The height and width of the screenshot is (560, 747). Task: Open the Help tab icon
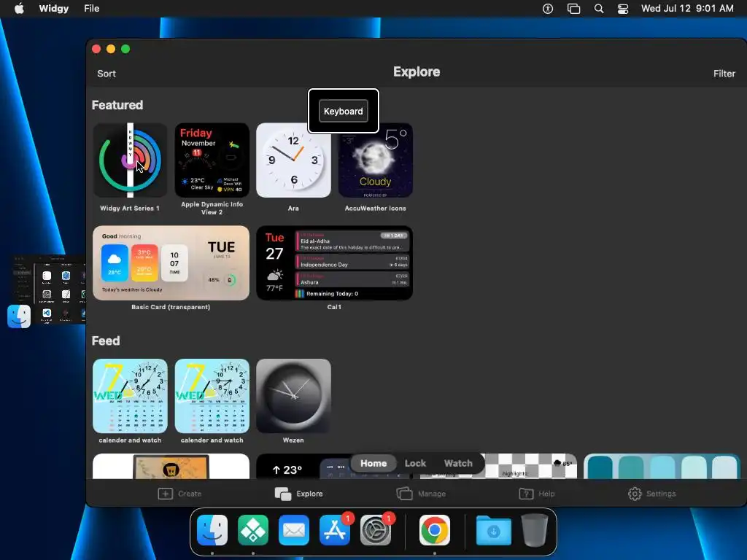pos(526,494)
